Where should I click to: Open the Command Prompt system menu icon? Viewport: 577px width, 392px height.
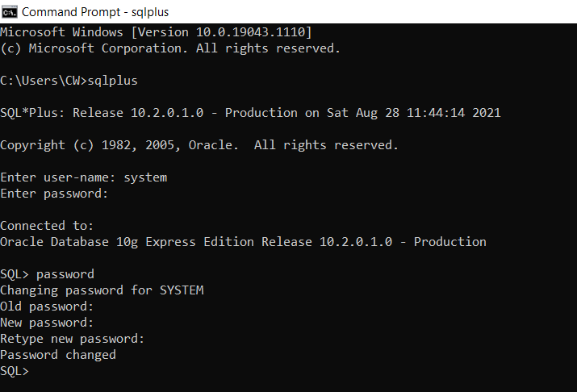click(x=9, y=12)
